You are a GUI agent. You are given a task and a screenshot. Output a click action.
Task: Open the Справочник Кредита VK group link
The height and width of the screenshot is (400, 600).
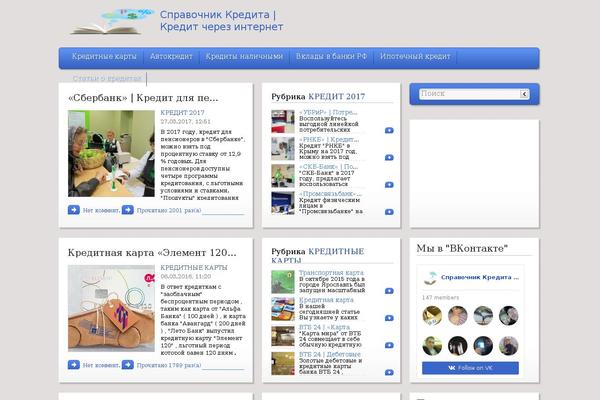point(480,278)
